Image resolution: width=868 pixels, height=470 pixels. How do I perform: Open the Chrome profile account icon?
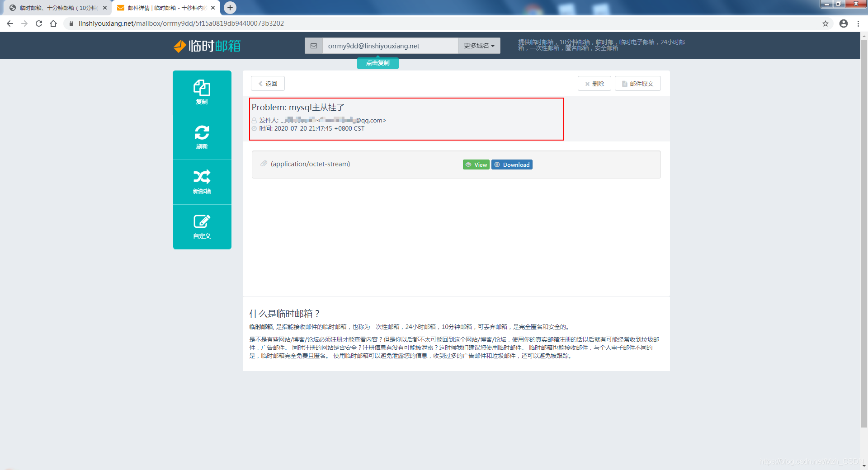tap(844, 23)
